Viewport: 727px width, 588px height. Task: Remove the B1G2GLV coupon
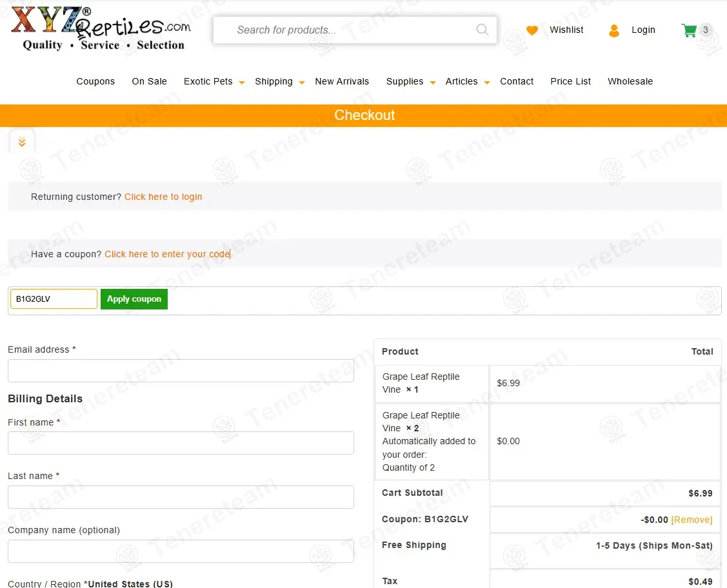pyautogui.click(x=692, y=520)
